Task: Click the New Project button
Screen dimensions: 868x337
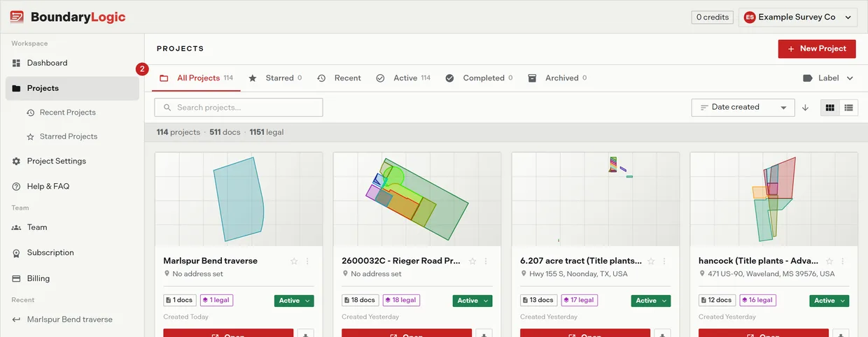Action: (x=817, y=49)
